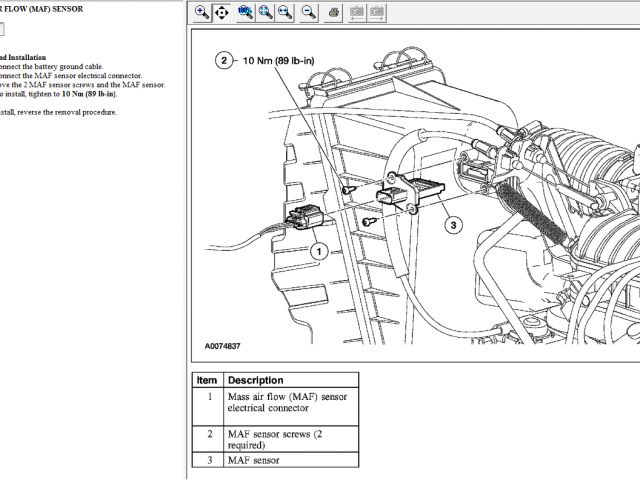Click the diagram ID A0074837
The height and width of the screenshot is (480, 640).
pyautogui.click(x=223, y=346)
